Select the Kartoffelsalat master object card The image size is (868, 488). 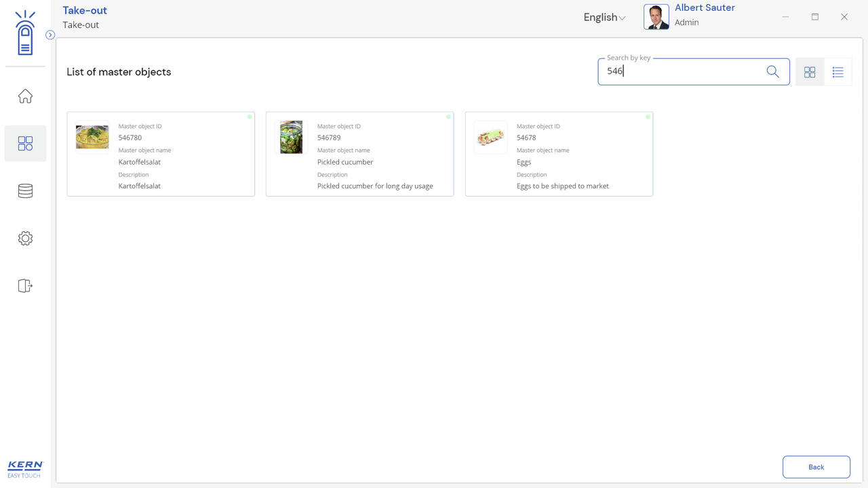[161, 155]
